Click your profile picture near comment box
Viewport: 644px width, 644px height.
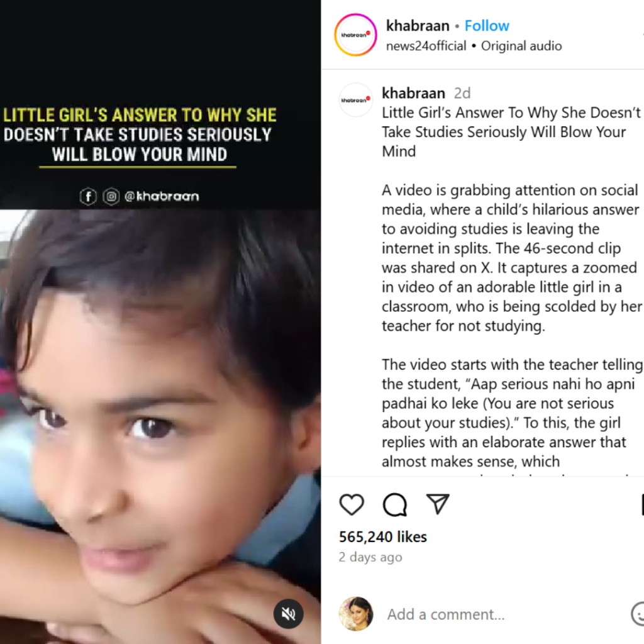[356, 614]
